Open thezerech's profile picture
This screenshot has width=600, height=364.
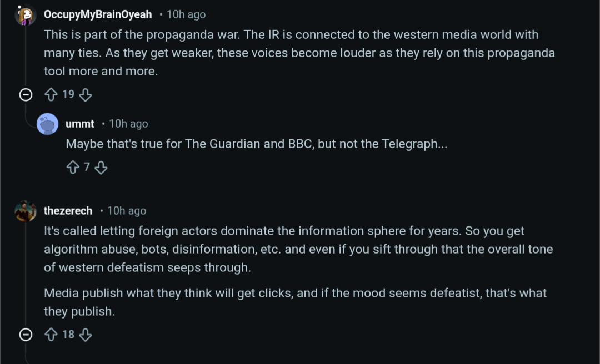coord(25,211)
